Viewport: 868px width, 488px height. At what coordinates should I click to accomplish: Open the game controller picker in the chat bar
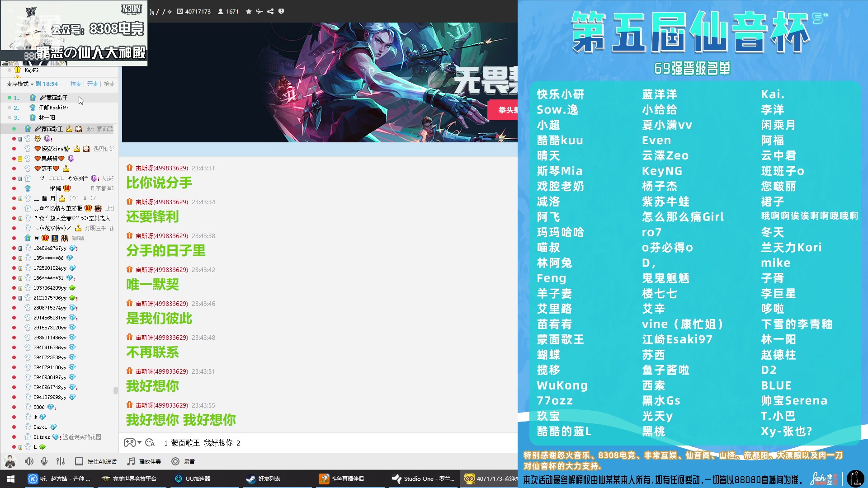click(x=129, y=443)
